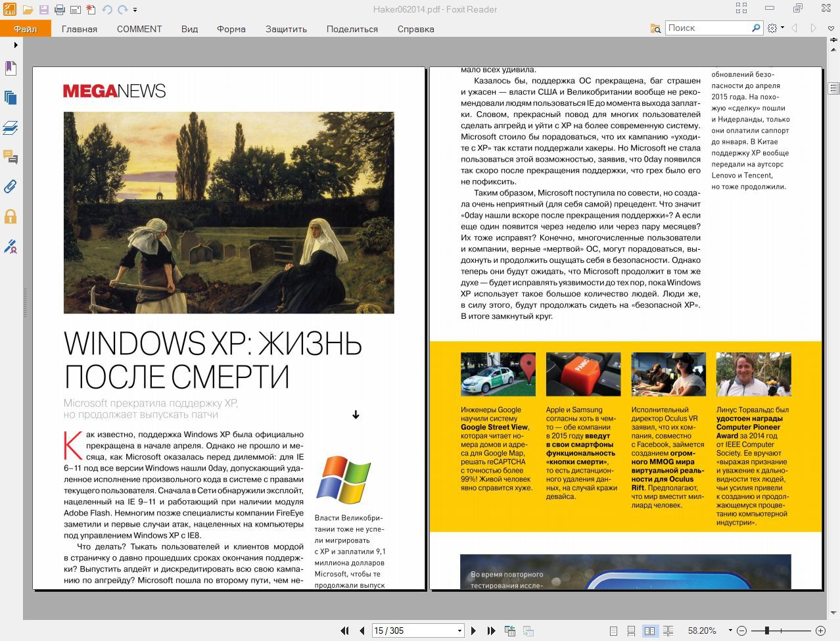Select the Защитить tab
Screen dimensions: 840x641
tap(286, 29)
